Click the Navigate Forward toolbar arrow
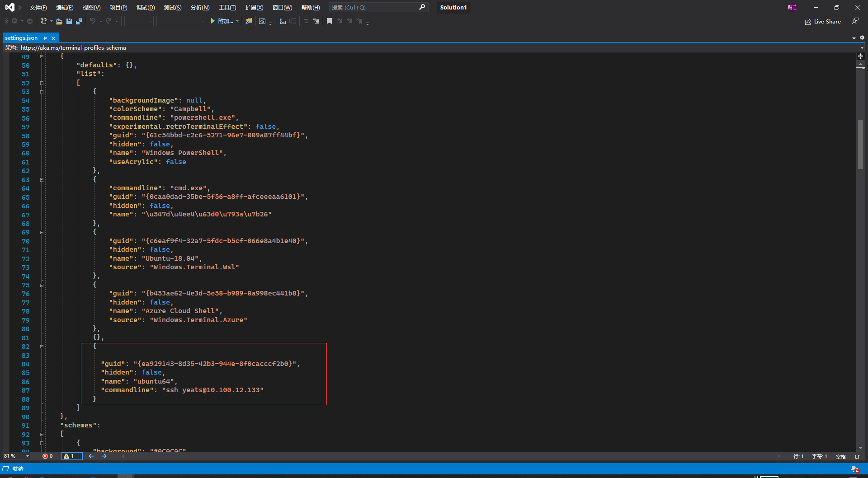The height and width of the screenshot is (478, 868). (30, 21)
